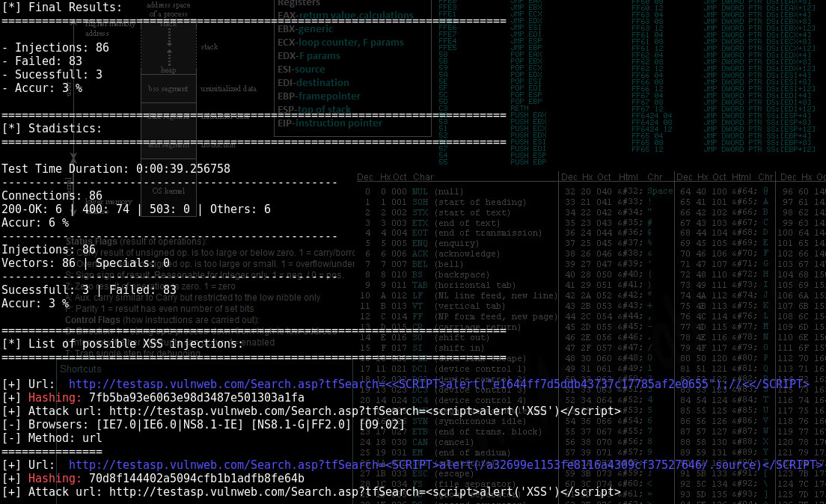Screen dimensions: 826x504
Task: Click the 200-OK status count line
Action: (x=136, y=209)
